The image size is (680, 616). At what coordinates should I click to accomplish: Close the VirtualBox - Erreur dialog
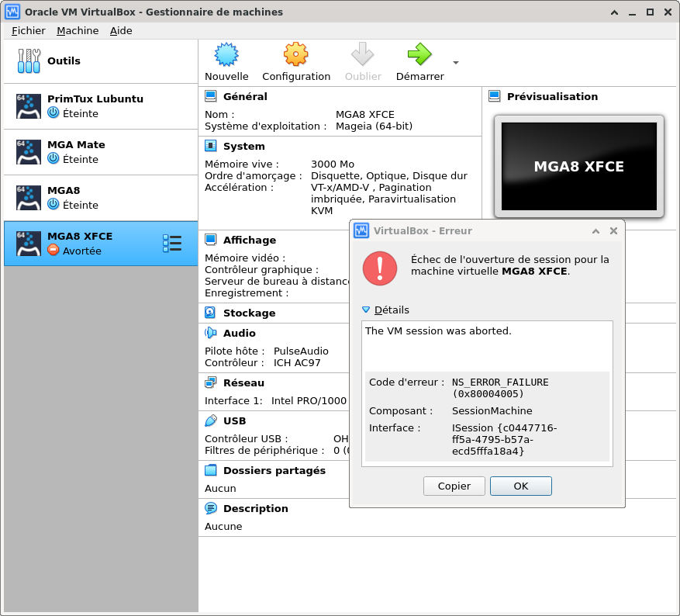pos(613,230)
